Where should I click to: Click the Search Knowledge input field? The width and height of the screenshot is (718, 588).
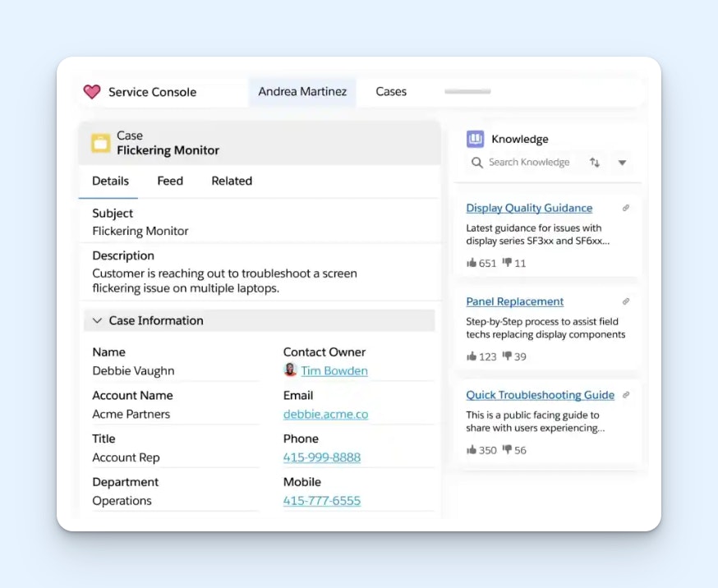[528, 163]
